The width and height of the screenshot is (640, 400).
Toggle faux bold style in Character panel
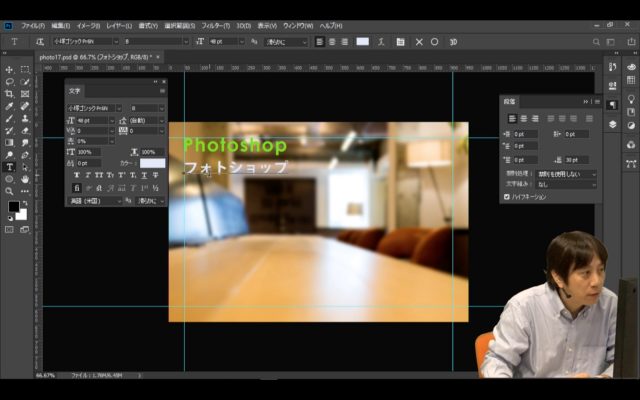pyautogui.click(x=77, y=175)
